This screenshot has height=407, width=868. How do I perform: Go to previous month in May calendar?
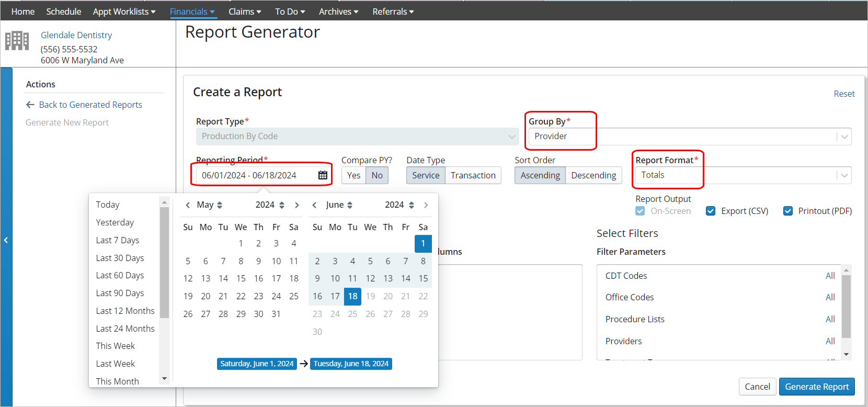coord(188,205)
